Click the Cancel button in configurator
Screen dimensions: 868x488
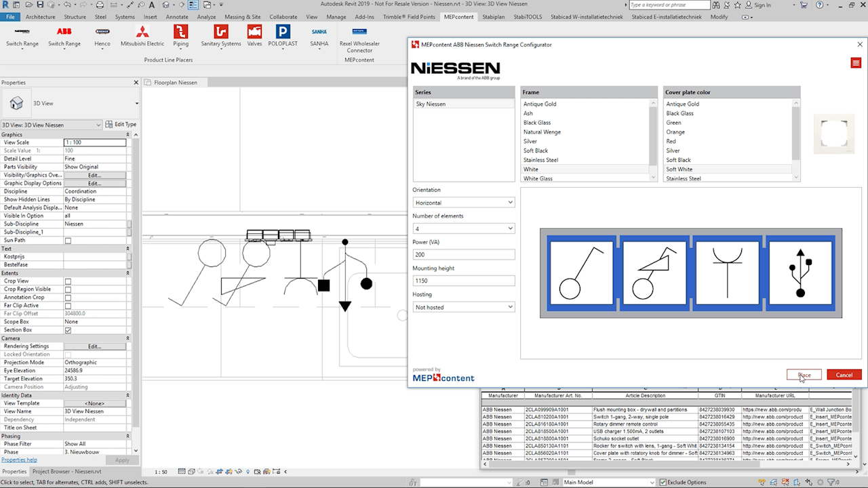click(x=844, y=375)
